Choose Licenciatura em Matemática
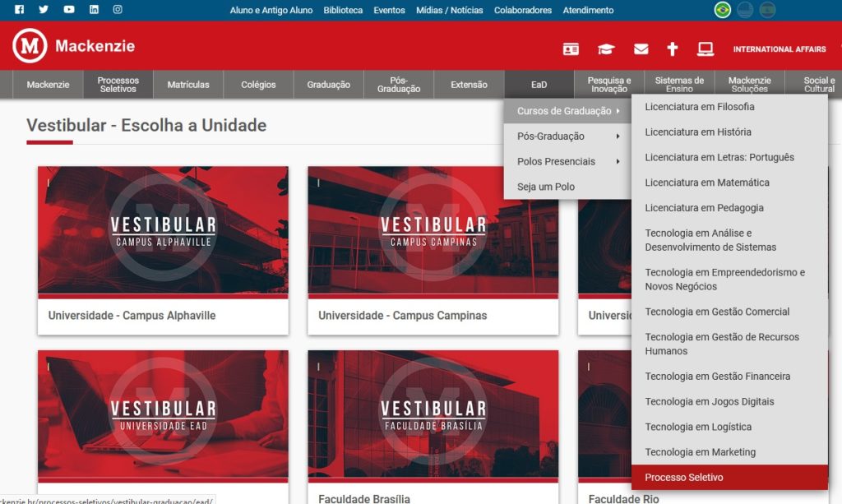Image resolution: width=842 pixels, height=504 pixels. (729, 182)
